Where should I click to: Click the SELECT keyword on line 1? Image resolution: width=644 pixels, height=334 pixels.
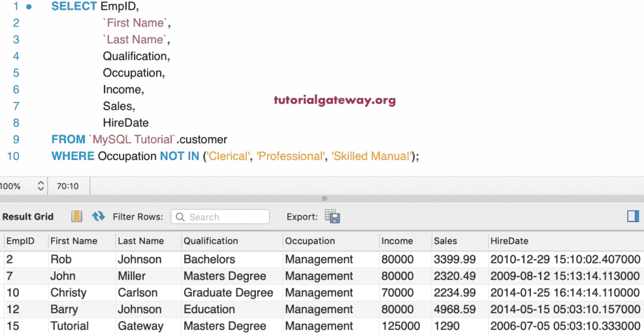point(74,7)
